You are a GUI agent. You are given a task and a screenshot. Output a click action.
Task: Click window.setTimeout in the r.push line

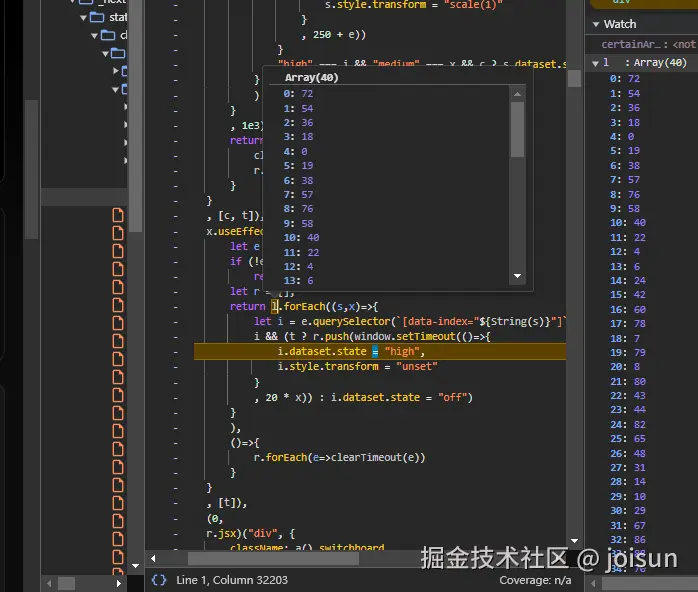[405, 337]
